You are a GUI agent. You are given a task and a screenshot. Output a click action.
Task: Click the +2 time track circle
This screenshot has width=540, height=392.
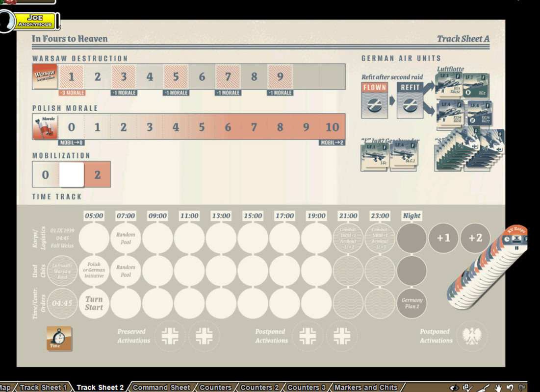(x=475, y=238)
